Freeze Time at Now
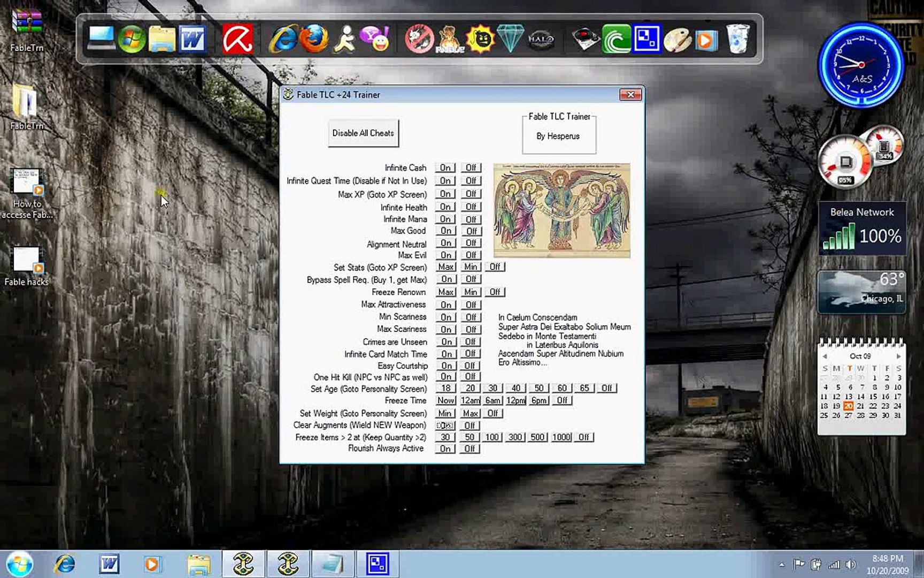The image size is (924, 578). tap(445, 400)
